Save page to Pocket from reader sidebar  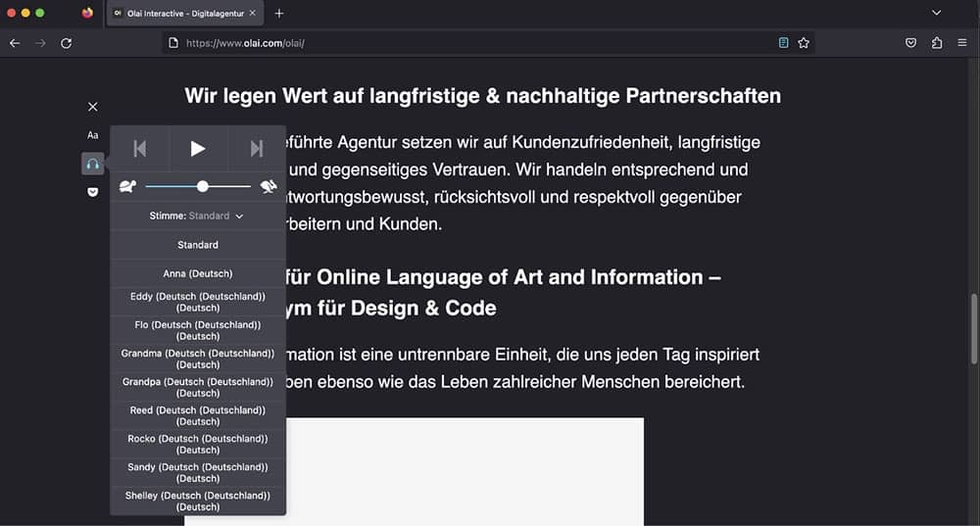click(x=92, y=192)
